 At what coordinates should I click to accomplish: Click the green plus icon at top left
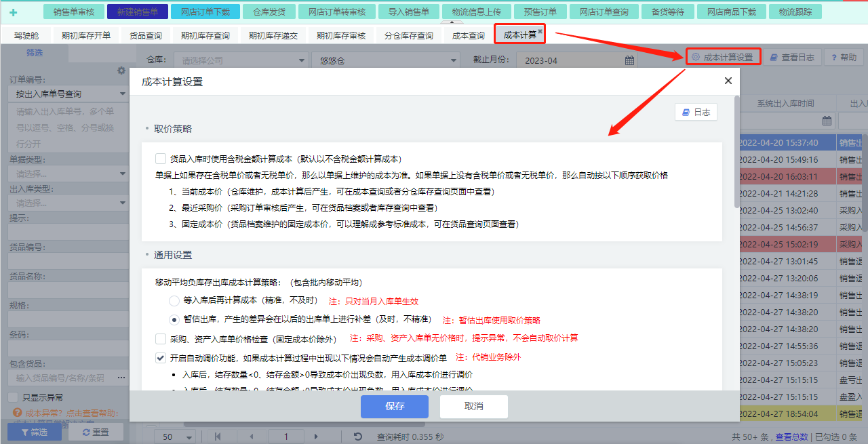(x=13, y=12)
